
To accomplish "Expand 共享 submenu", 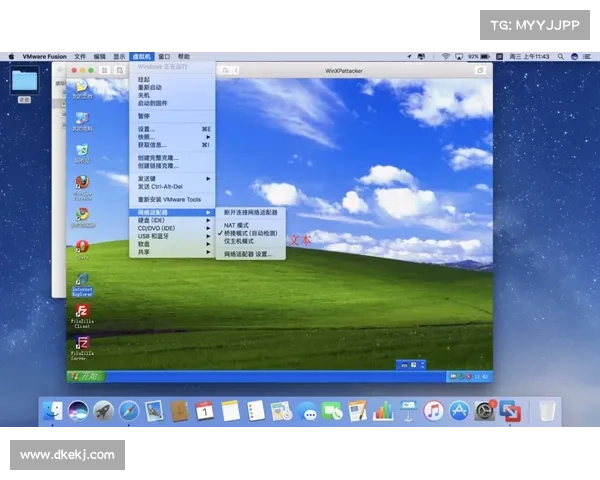I will 172,252.
